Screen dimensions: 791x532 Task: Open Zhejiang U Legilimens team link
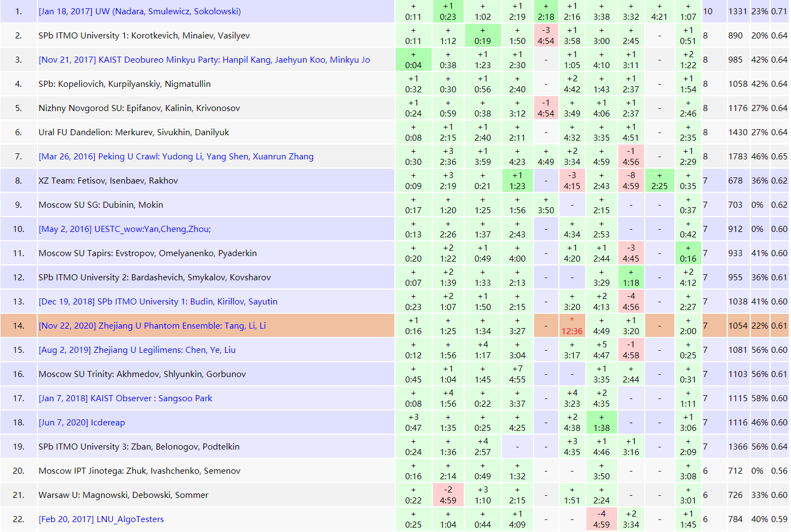coord(137,350)
